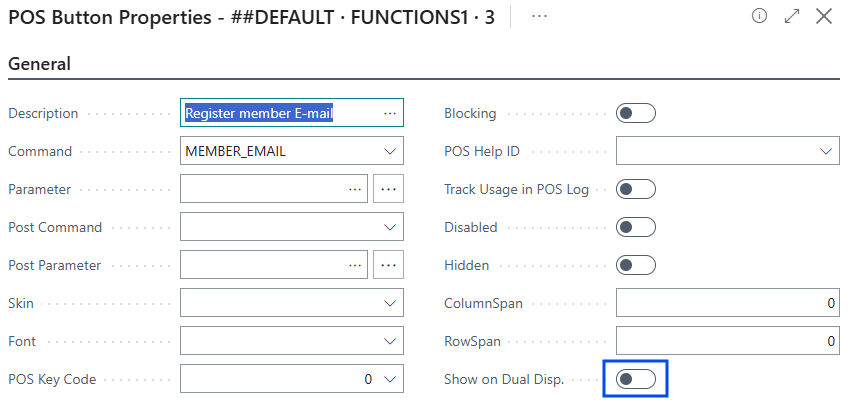Expand the POS Help ID dropdown
This screenshot has width=851, height=418.
(x=825, y=152)
